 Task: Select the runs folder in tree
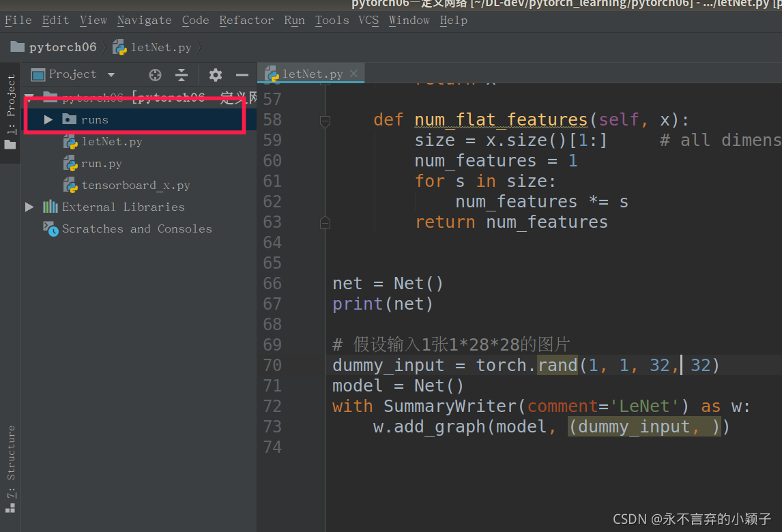(x=139, y=119)
